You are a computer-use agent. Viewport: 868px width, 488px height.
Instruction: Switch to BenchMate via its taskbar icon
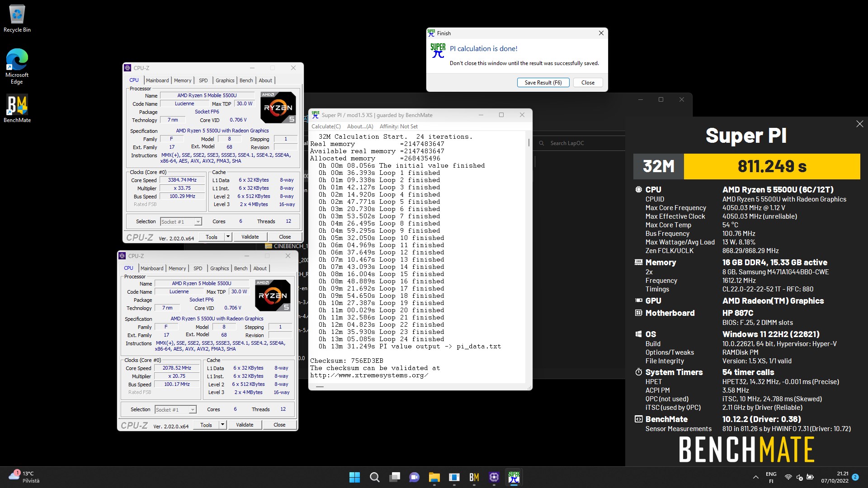474,477
